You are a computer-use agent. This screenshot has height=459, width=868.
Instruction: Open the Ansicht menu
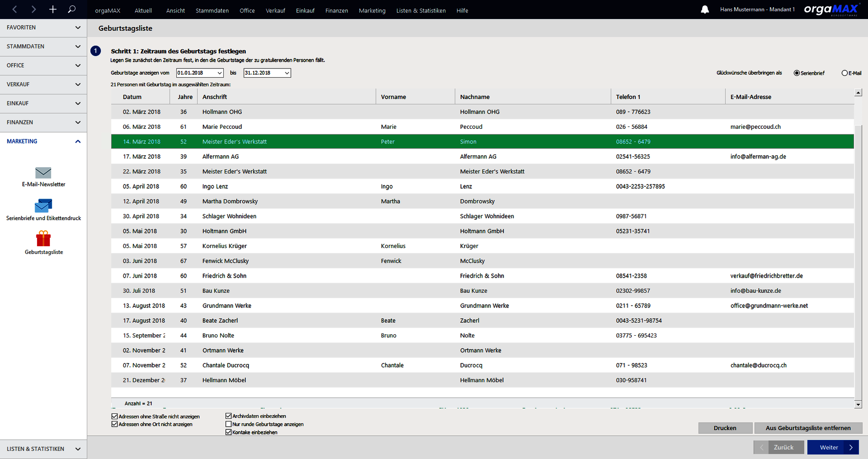click(175, 11)
